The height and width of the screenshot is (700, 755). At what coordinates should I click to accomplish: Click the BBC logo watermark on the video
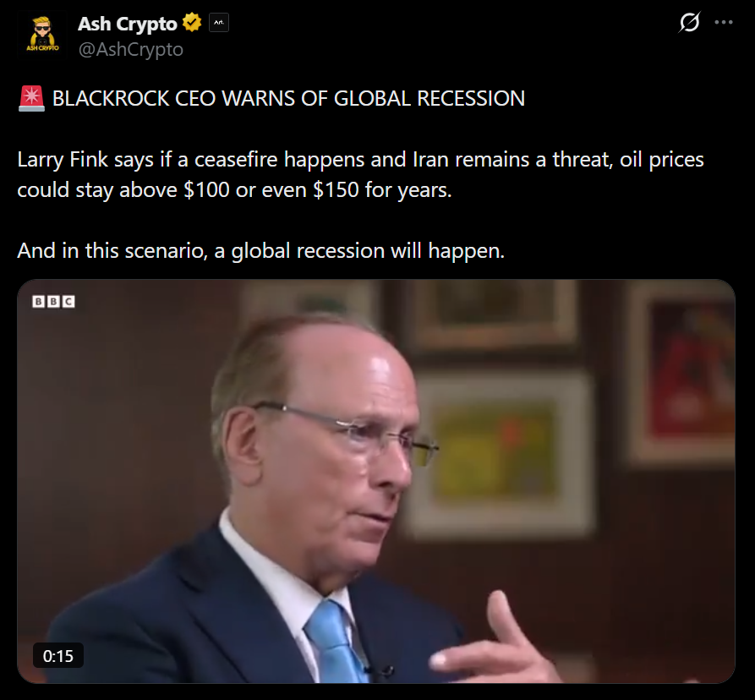point(53,302)
